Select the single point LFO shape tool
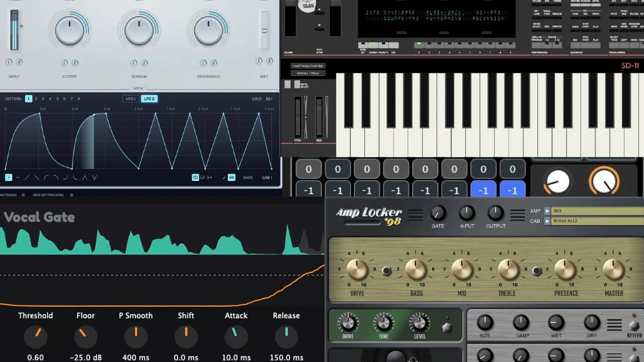644x362 pixels. coord(9,177)
